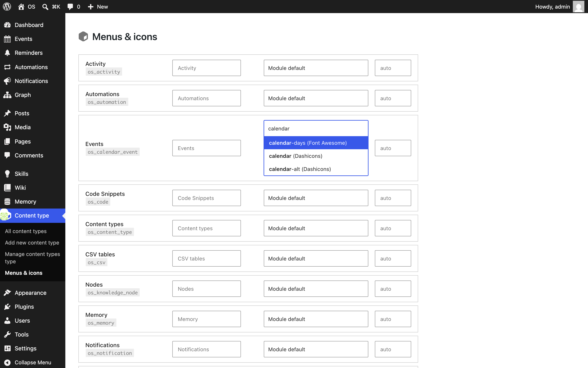Open Nodes row Module default dropdown
This screenshot has width=588, height=368.
click(x=316, y=289)
